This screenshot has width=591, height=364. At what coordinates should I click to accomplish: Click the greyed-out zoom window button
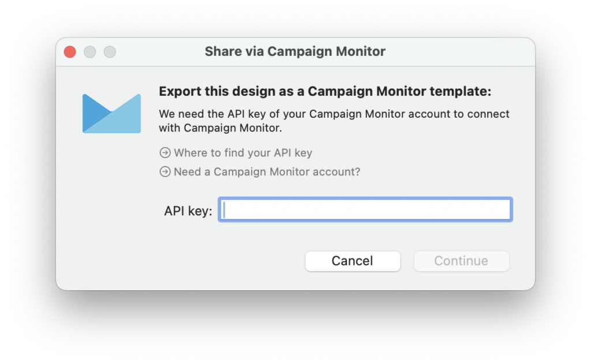click(x=110, y=51)
